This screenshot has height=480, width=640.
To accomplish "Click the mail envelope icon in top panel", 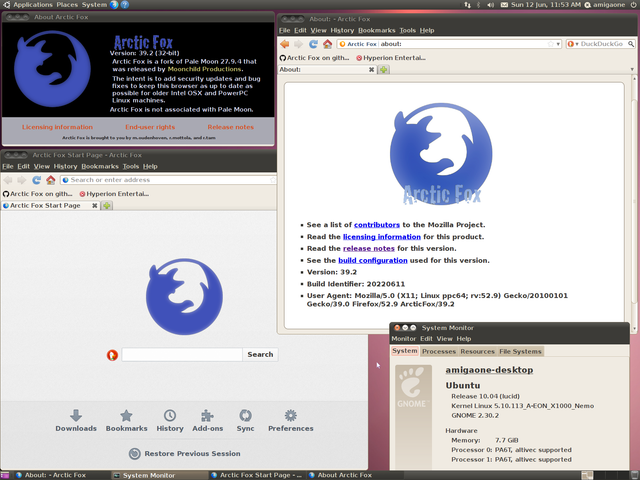I will coord(504,5).
